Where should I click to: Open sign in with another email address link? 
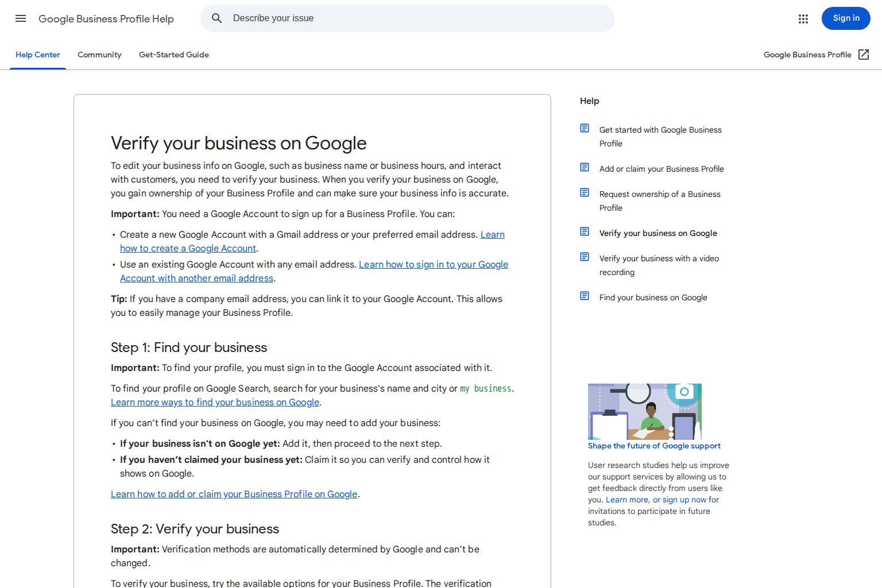(314, 271)
